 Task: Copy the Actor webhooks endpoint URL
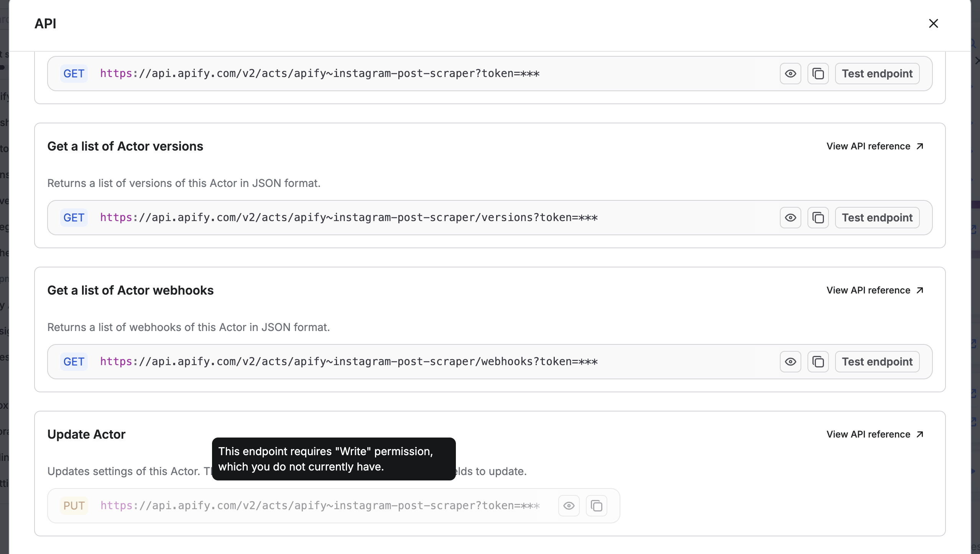[x=818, y=362]
